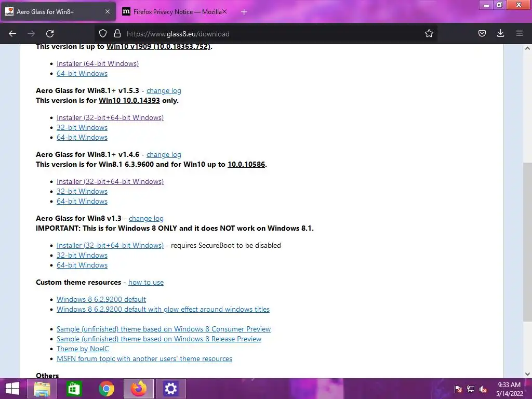Open the Windows Store taskbar icon
532x399 pixels.
click(x=74, y=389)
